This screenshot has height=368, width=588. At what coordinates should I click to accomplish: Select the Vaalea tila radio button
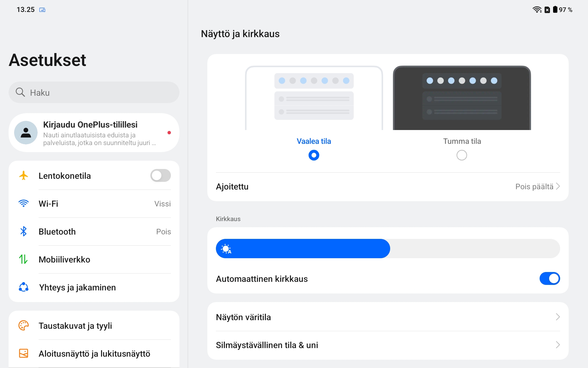(x=314, y=155)
